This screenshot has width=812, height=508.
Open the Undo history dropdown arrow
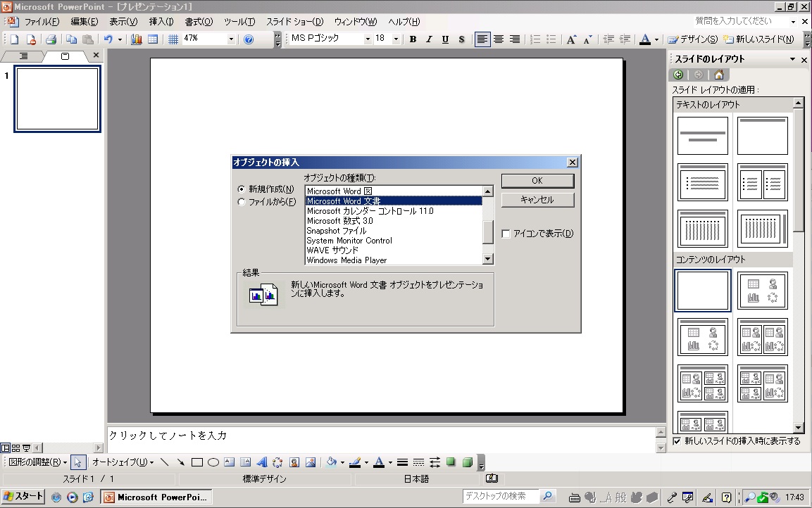[x=120, y=39]
